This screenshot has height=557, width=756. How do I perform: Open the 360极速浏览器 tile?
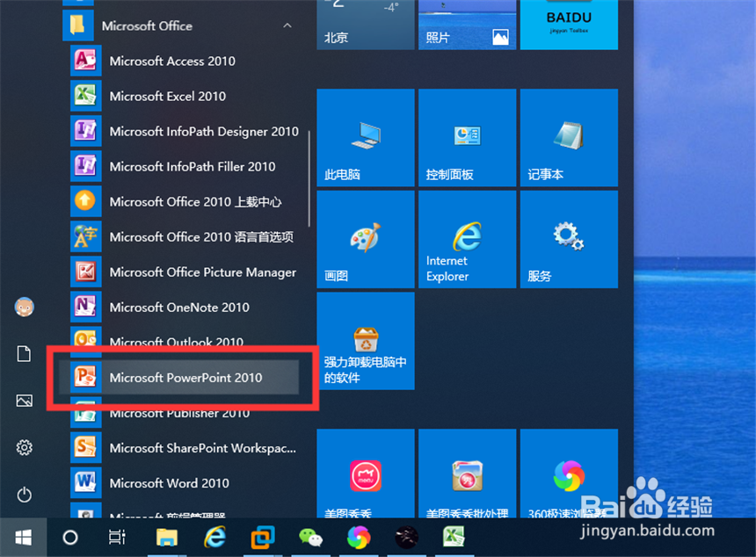pyautogui.click(x=569, y=474)
